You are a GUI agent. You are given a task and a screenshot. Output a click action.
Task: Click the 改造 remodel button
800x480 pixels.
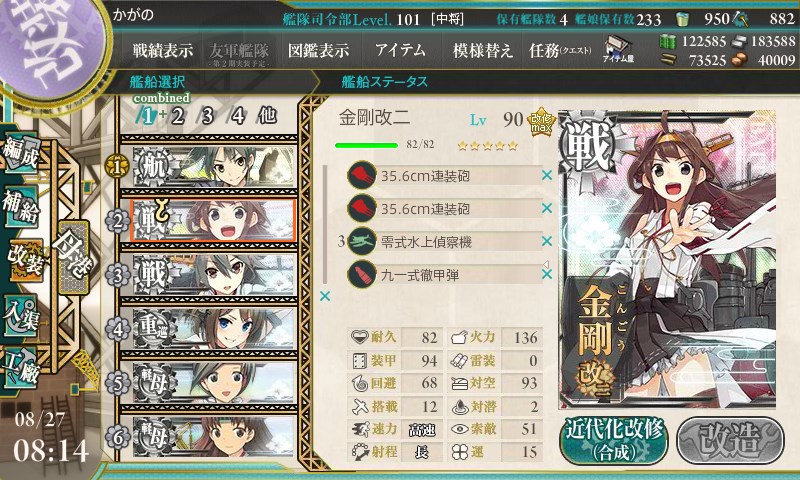(x=730, y=440)
